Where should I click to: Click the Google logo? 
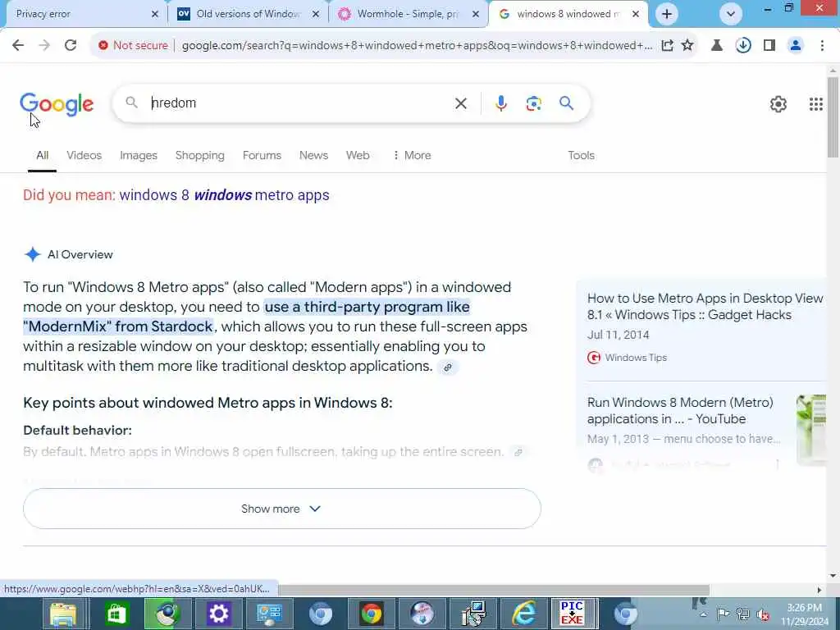(x=57, y=104)
